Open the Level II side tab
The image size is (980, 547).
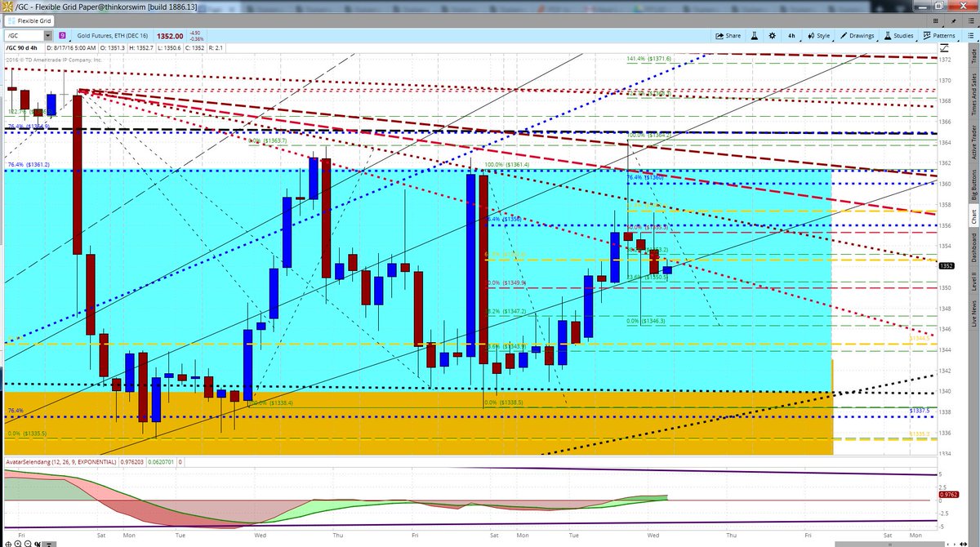coord(973,282)
